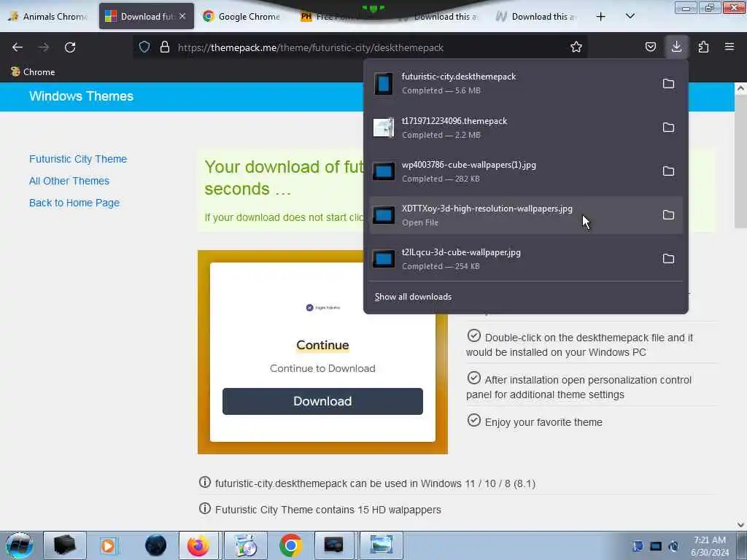Open All Other Themes link
747x560 pixels.
tap(69, 181)
